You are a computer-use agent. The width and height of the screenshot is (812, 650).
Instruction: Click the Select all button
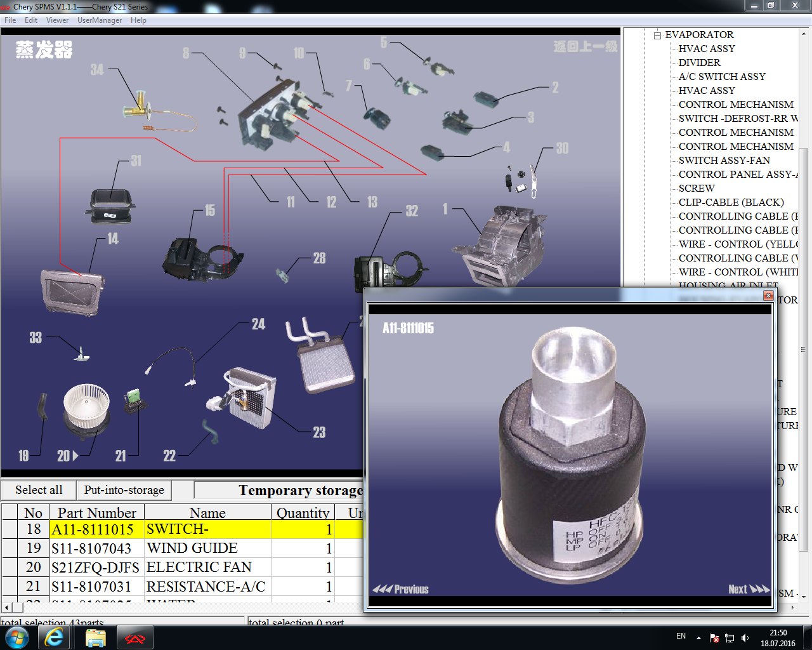click(x=39, y=490)
